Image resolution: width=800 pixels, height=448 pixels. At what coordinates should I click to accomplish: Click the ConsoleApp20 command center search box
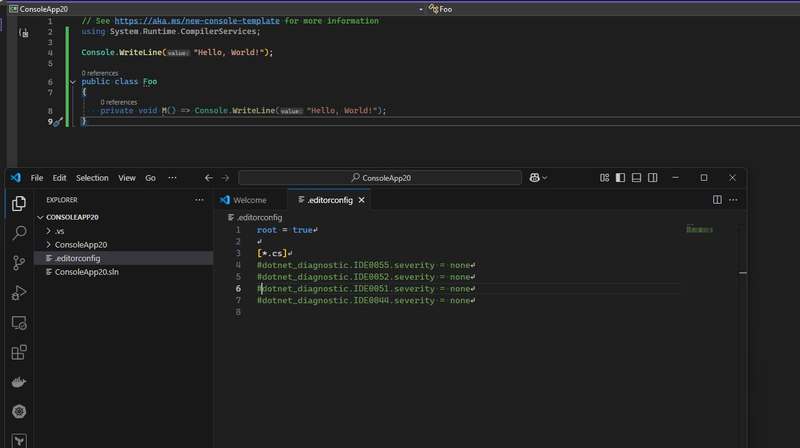(x=380, y=178)
